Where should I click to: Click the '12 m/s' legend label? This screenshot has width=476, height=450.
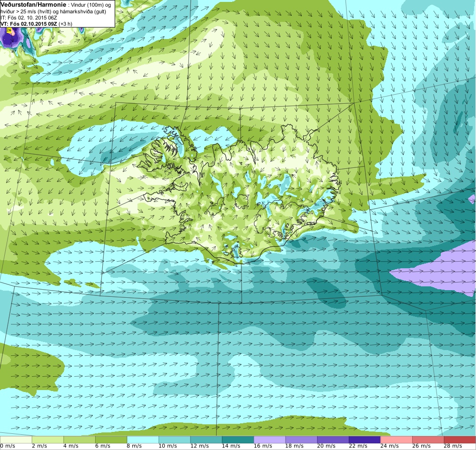199,446
